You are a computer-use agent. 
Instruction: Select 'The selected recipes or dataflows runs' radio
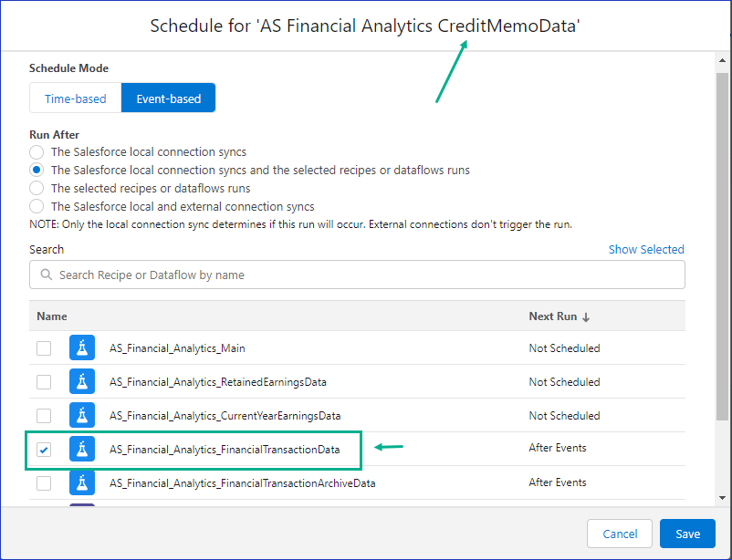[x=37, y=188]
